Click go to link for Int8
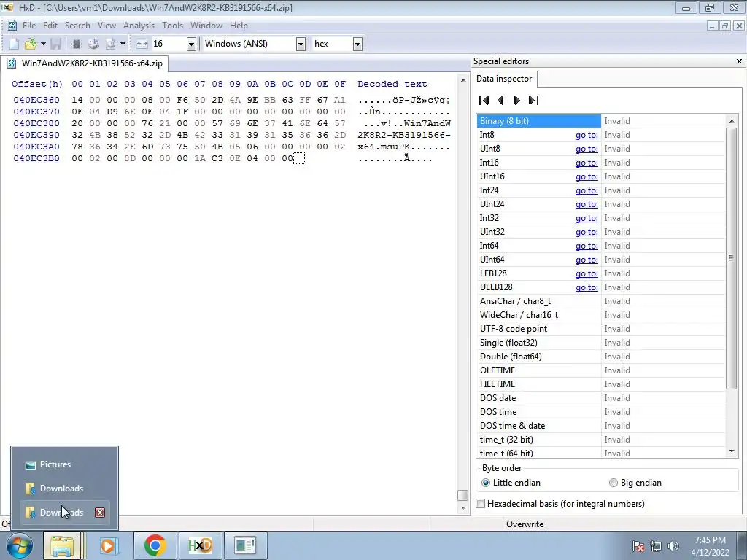Viewport: 747px width, 560px height. pos(587,135)
